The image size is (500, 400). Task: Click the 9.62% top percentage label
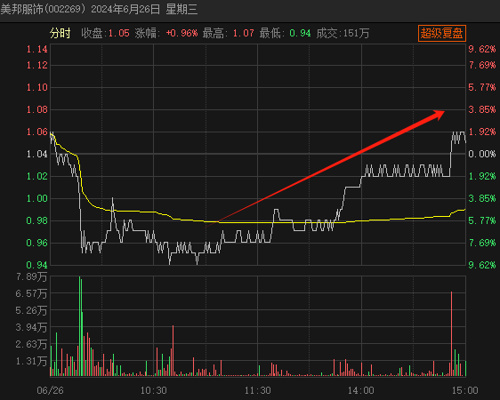tap(482, 49)
